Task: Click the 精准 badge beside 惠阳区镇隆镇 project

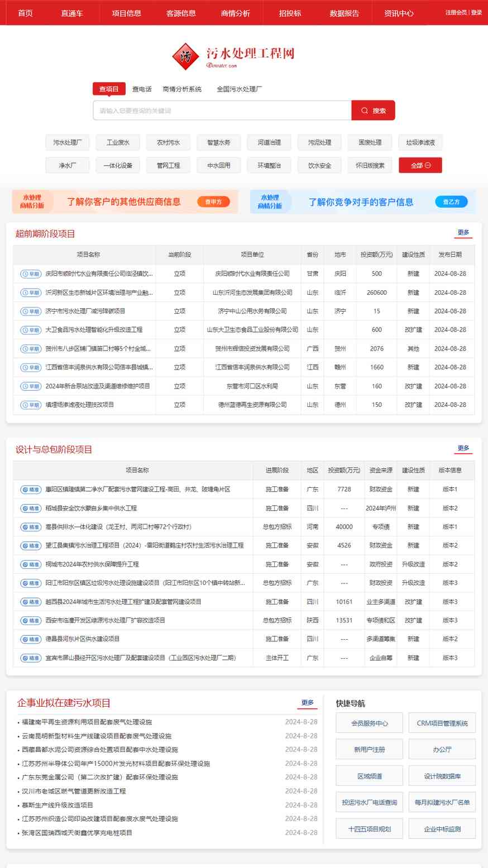Action: tap(31, 490)
